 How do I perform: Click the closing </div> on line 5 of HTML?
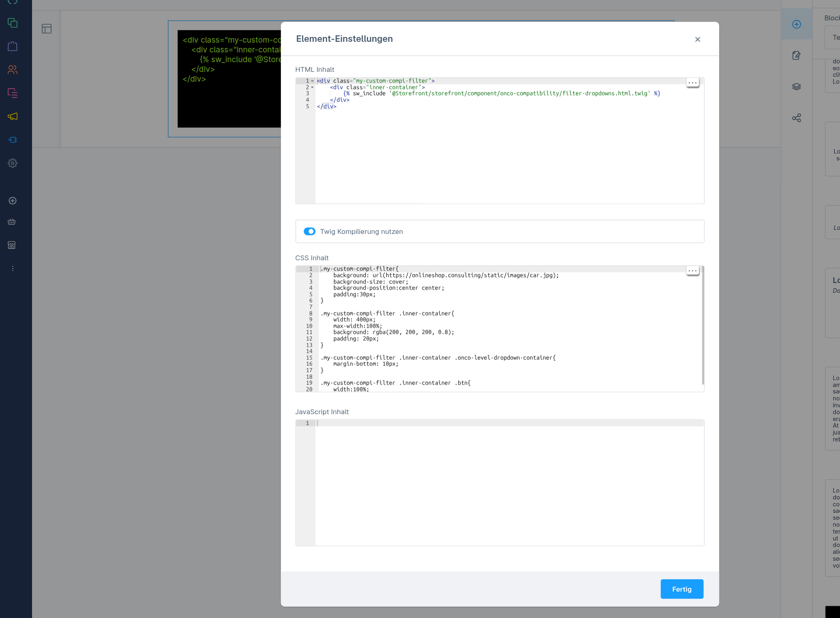pyautogui.click(x=327, y=106)
